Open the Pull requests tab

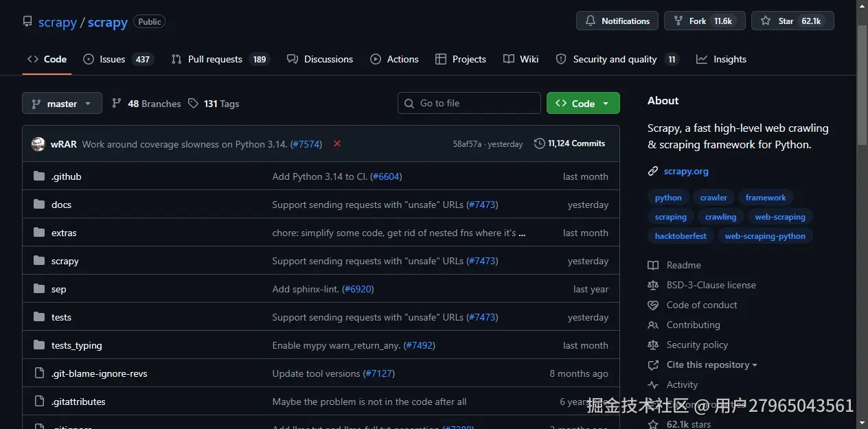pos(220,59)
